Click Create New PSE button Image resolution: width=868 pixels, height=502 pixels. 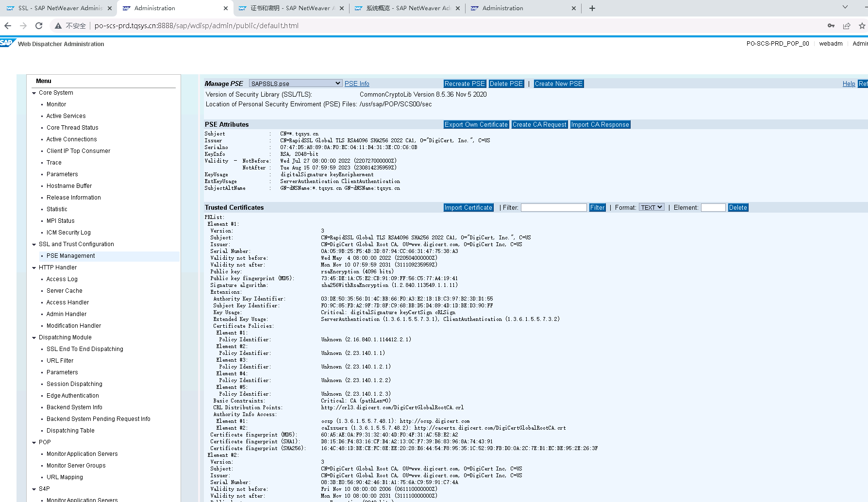pyautogui.click(x=559, y=84)
